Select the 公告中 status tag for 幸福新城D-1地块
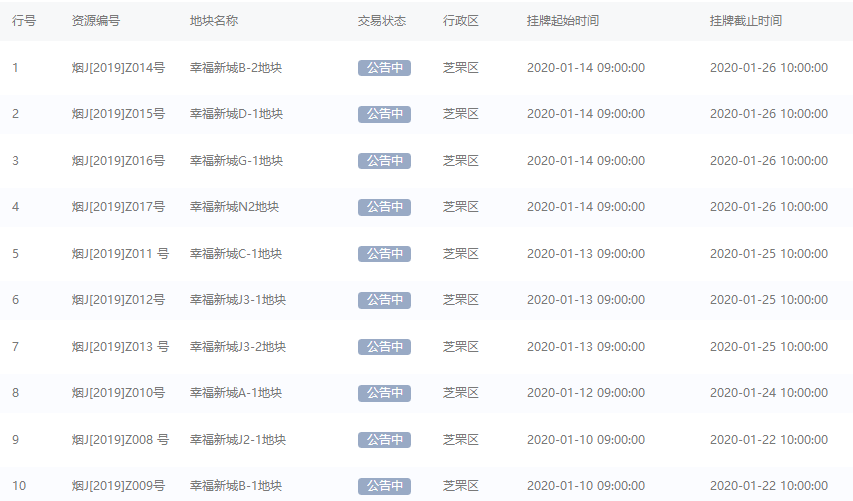 (x=384, y=114)
